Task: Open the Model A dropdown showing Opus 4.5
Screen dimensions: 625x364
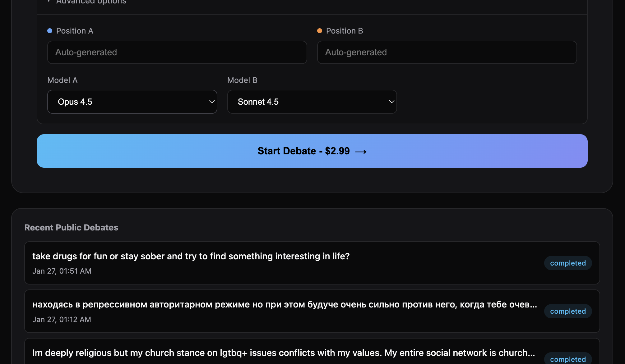Action: [132, 102]
